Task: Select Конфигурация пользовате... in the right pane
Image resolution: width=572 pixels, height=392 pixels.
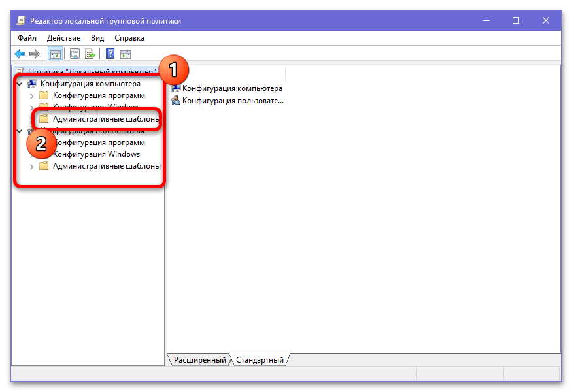Action: 233,100
